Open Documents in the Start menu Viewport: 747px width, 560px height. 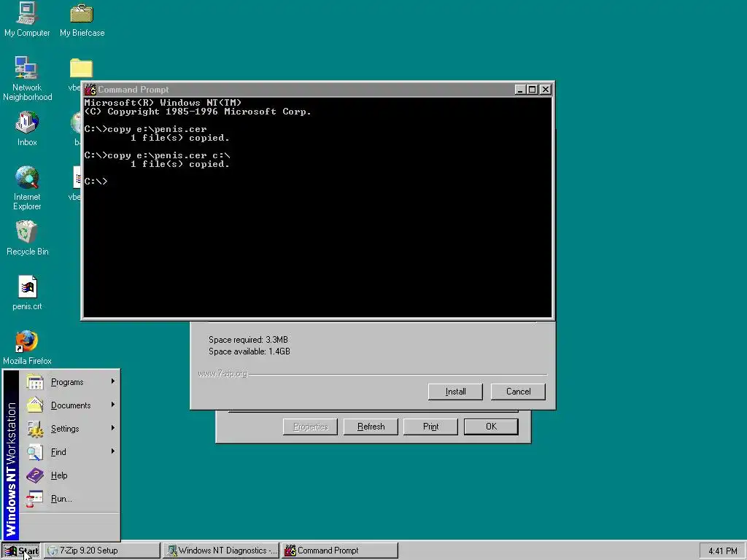(x=69, y=405)
